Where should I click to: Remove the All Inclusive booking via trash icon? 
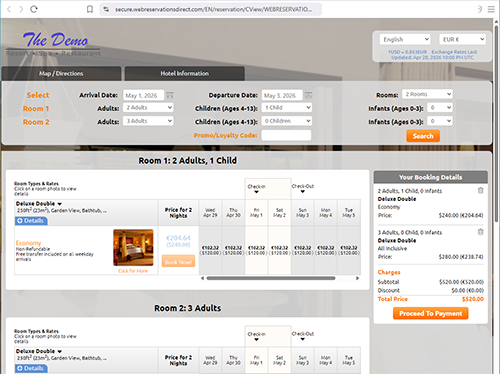tap(480, 232)
